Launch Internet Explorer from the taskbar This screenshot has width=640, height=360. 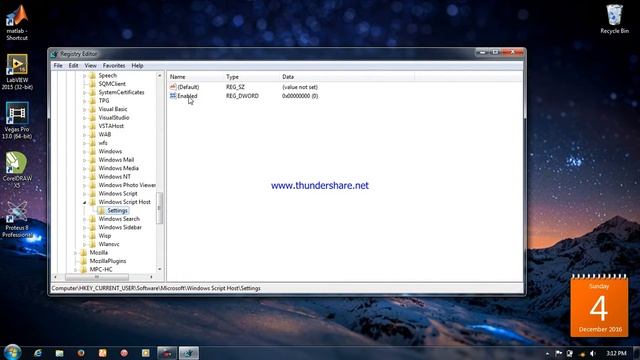38,353
